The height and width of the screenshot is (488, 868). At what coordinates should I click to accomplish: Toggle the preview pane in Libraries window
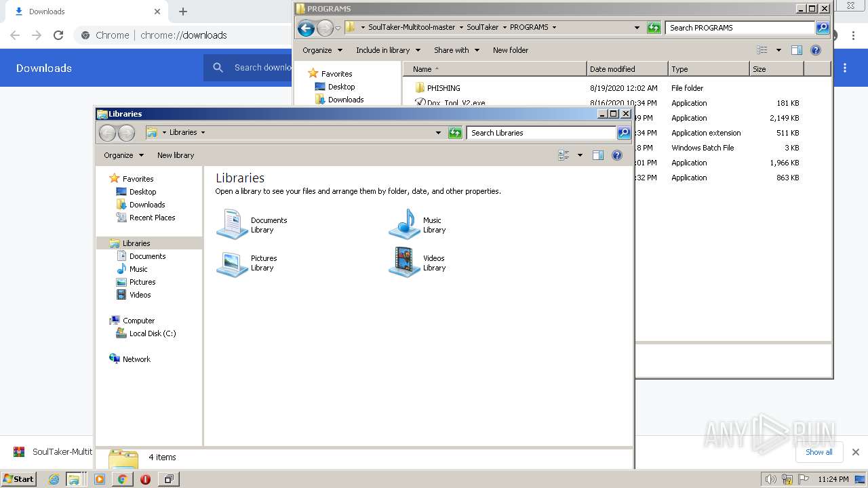point(597,155)
